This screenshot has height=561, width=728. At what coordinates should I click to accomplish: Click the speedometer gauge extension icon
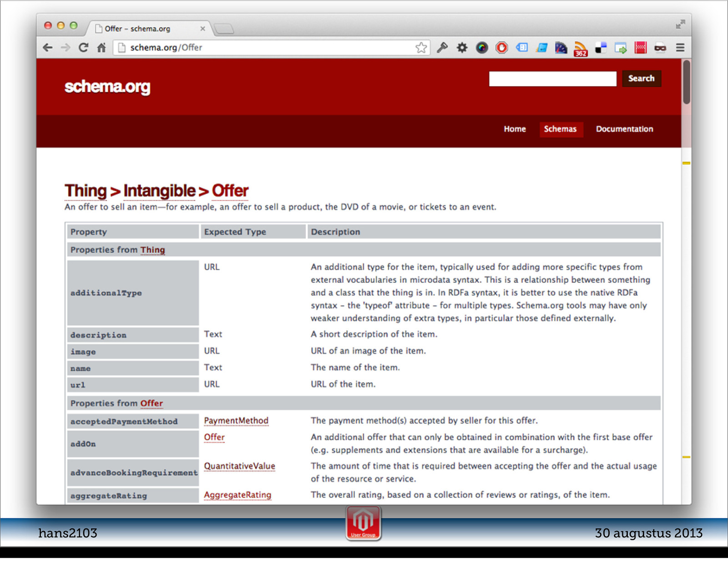[x=561, y=47]
